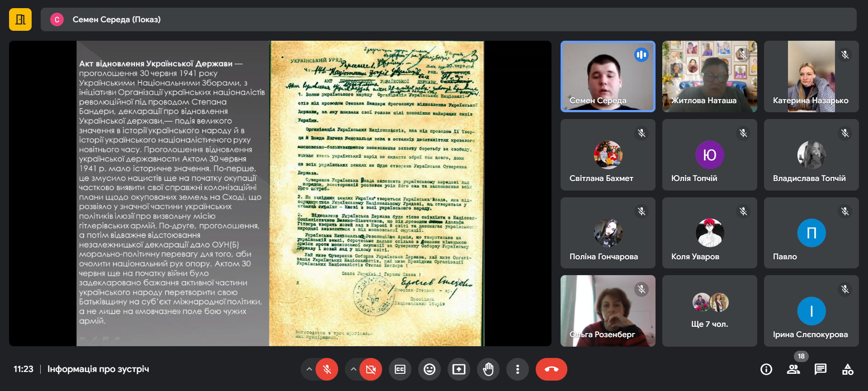Open the chat messages panel
Image resolution: width=868 pixels, height=391 pixels.
coord(821,369)
